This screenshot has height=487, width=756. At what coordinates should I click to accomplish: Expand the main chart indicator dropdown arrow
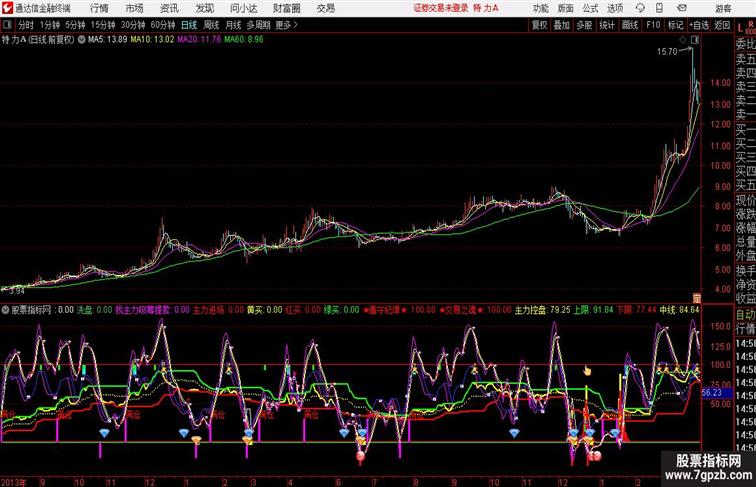(81, 40)
